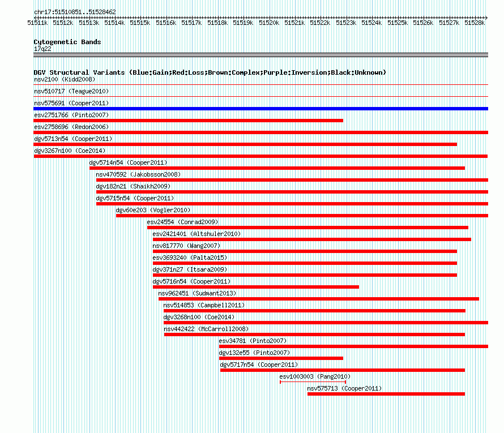Open variant nsv514853 (Campbell2011)

[204, 305]
